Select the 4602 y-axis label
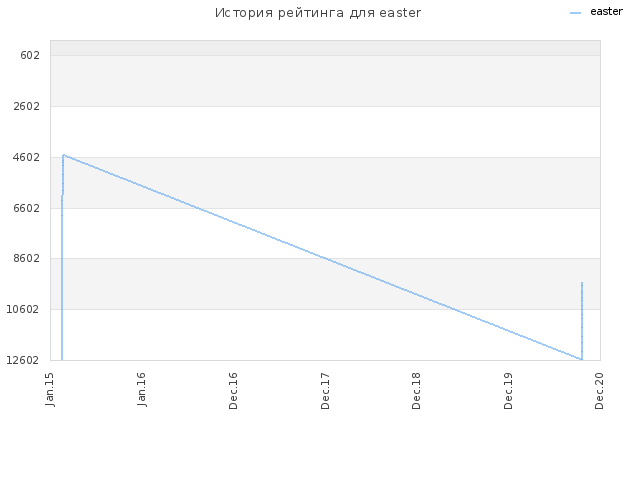 pos(27,157)
